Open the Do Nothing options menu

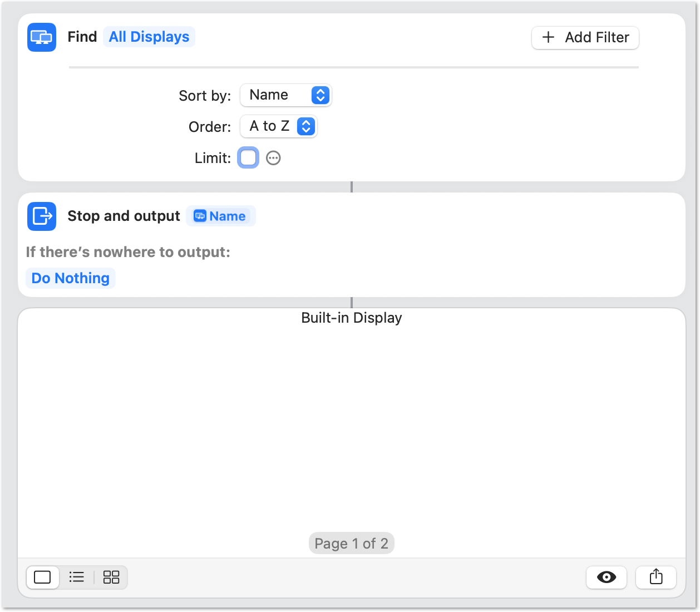click(71, 278)
